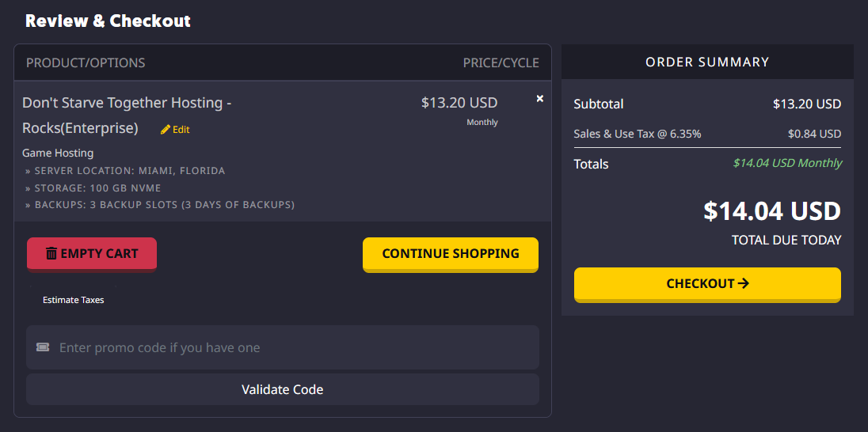This screenshot has width=868, height=432.
Task: Click the Order Summary header
Action: (707, 62)
